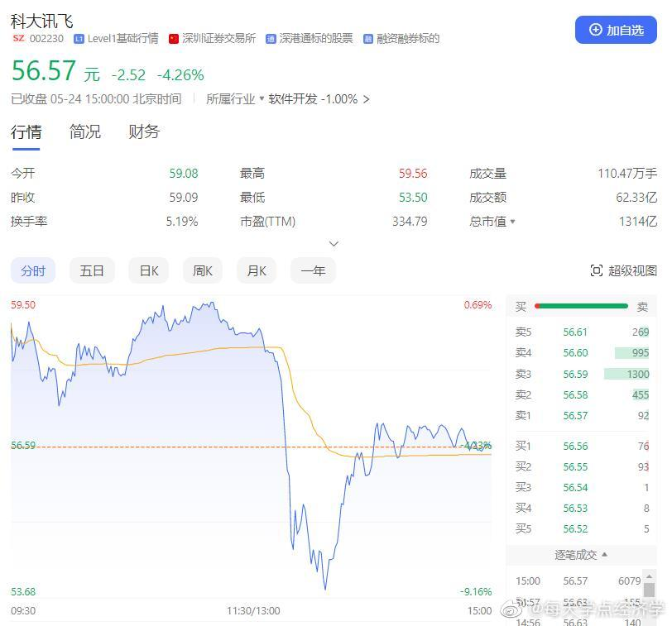Click the SZ market badge icon

pyautogui.click(x=18, y=39)
